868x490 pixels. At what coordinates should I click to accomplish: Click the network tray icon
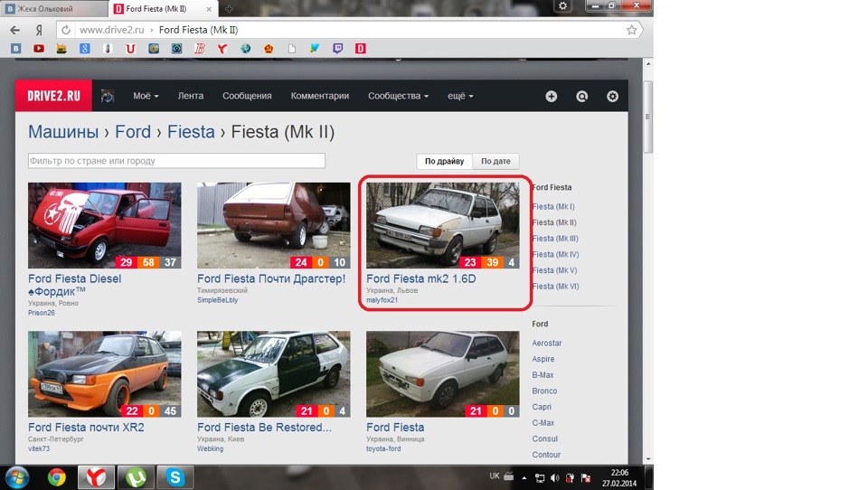click(x=540, y=478)
